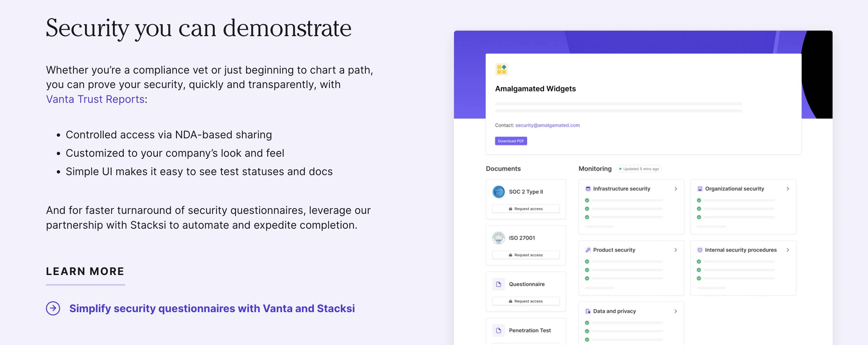Click the Product security key icon
Screen dimensions: 868x345
(588, 250)
